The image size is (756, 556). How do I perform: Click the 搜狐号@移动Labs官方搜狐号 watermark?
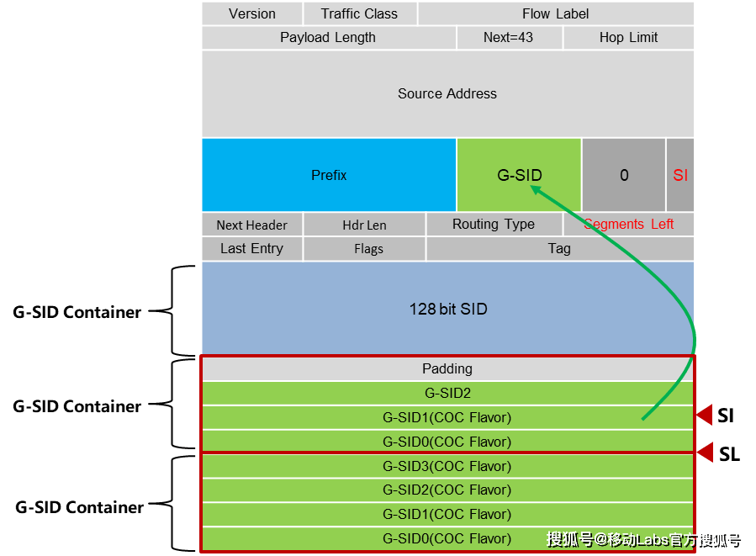[638, 539]
